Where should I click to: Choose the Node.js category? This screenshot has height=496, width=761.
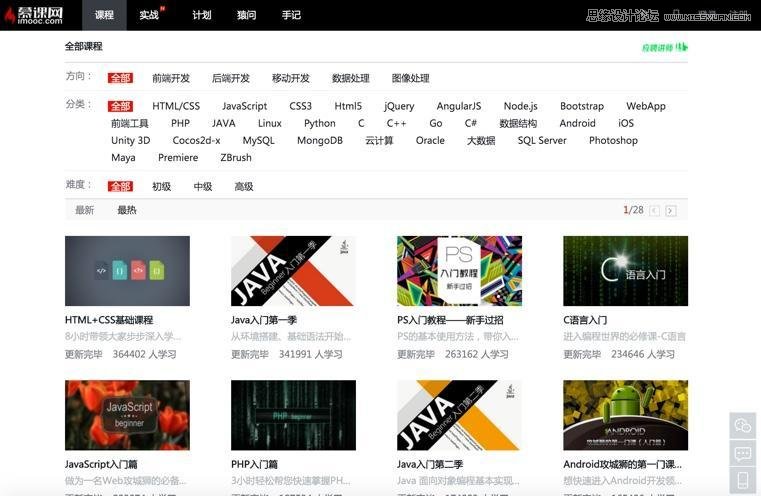[521, 106]
